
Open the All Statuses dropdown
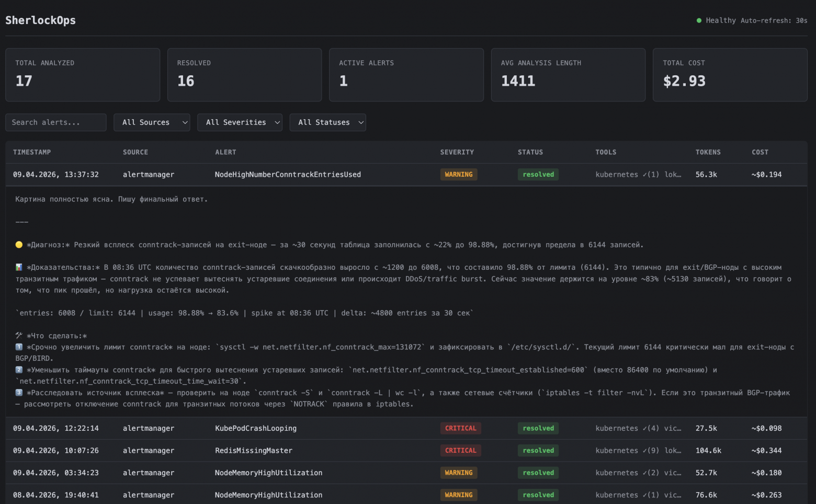[327, 122]
